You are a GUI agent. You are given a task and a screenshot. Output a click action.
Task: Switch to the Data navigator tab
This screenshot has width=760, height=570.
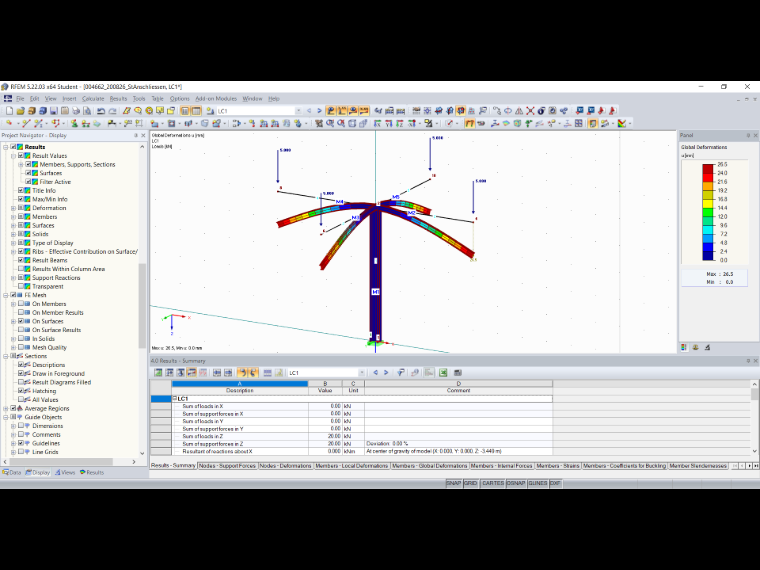[x=12, y=472]
